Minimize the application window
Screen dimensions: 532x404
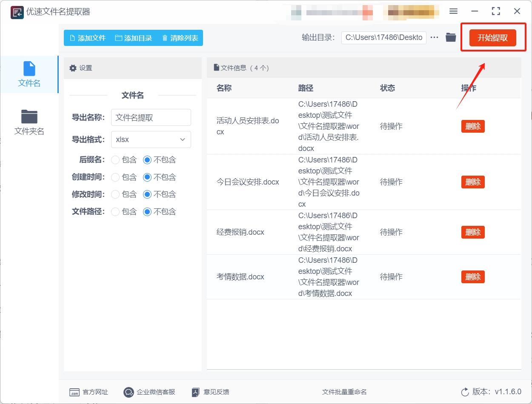tap(475, 11)
